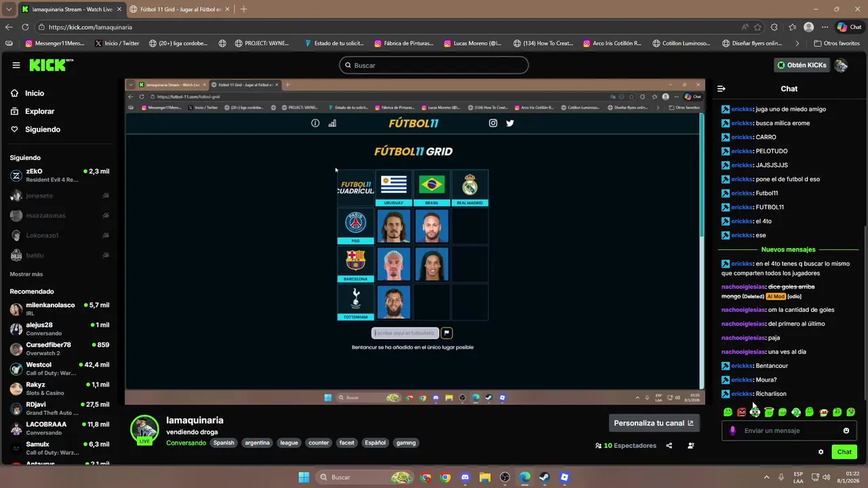Open 'Fábrica de Pinturas' bookmark
The height and width of the screenshot is (488, 868).
pyautogui.click(x=403, y=43)
